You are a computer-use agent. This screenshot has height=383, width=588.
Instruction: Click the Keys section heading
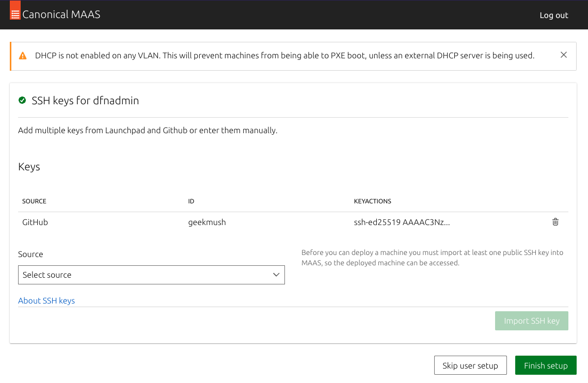(x=29, y=167)
